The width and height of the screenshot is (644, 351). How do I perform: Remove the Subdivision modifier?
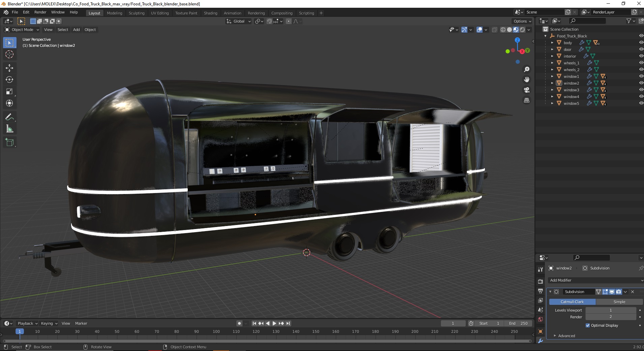pyautogui.click(x=633, y=292)
